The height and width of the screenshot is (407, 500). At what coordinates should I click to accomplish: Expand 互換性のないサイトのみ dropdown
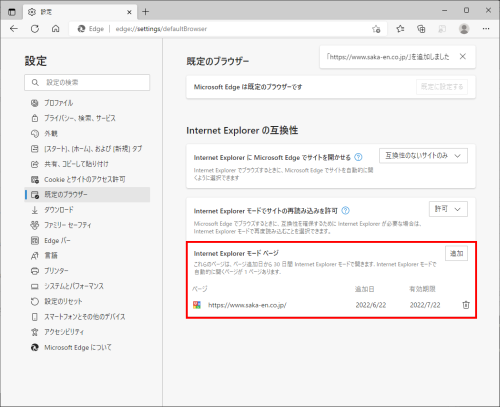(423, 156)
